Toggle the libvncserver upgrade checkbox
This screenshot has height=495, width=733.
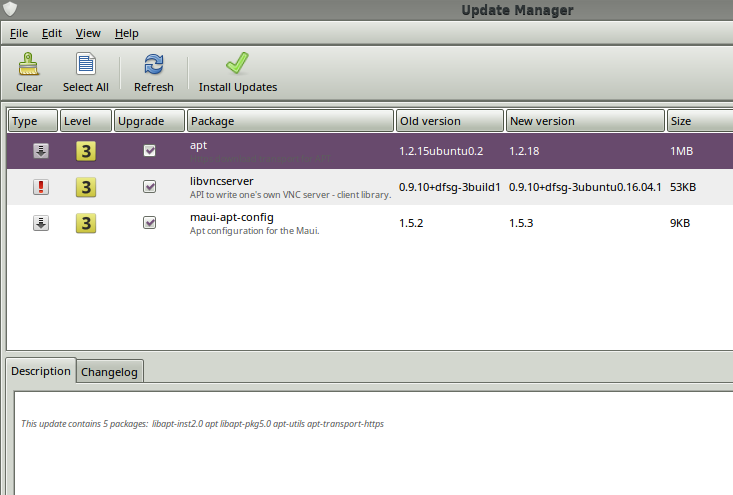(150, 187)
